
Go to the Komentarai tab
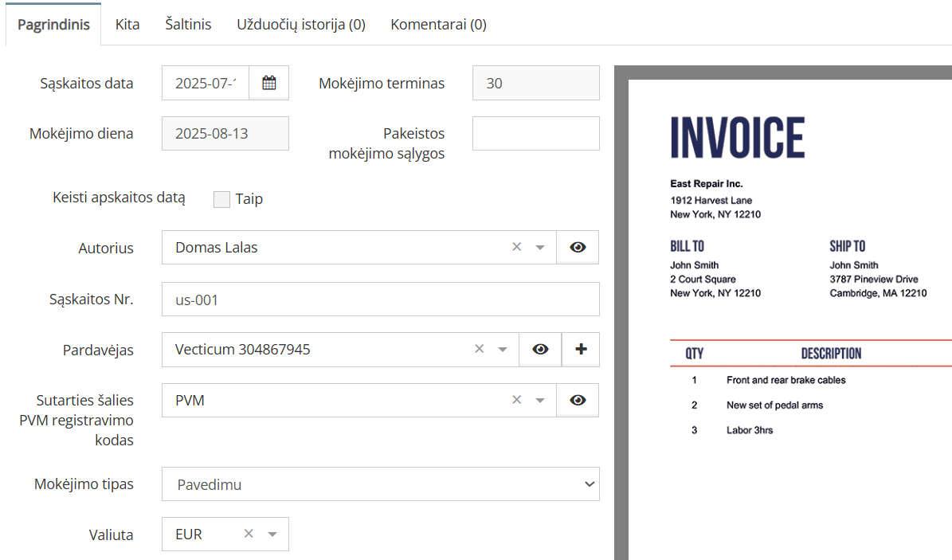coord(438,25)
